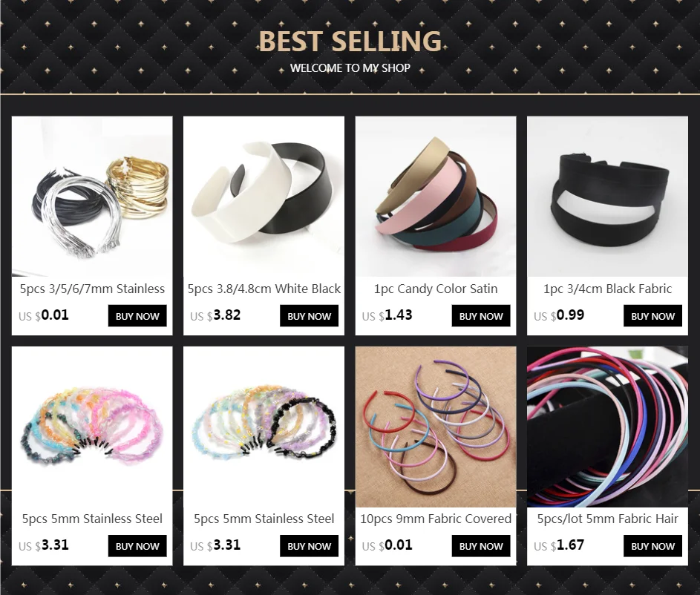
Task: Buy the $3.82 White Black headband now
Action: [x=310, y=316]
